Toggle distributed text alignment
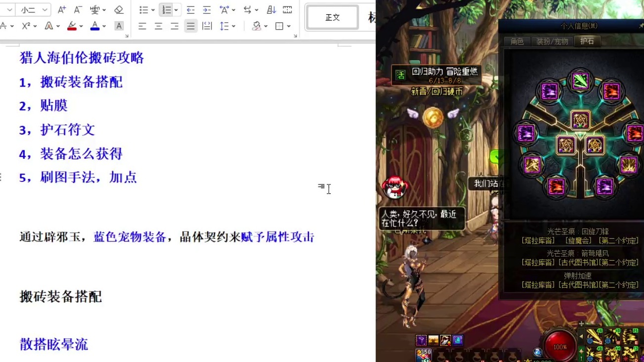644x362 pixels. [x=208, y=26]
